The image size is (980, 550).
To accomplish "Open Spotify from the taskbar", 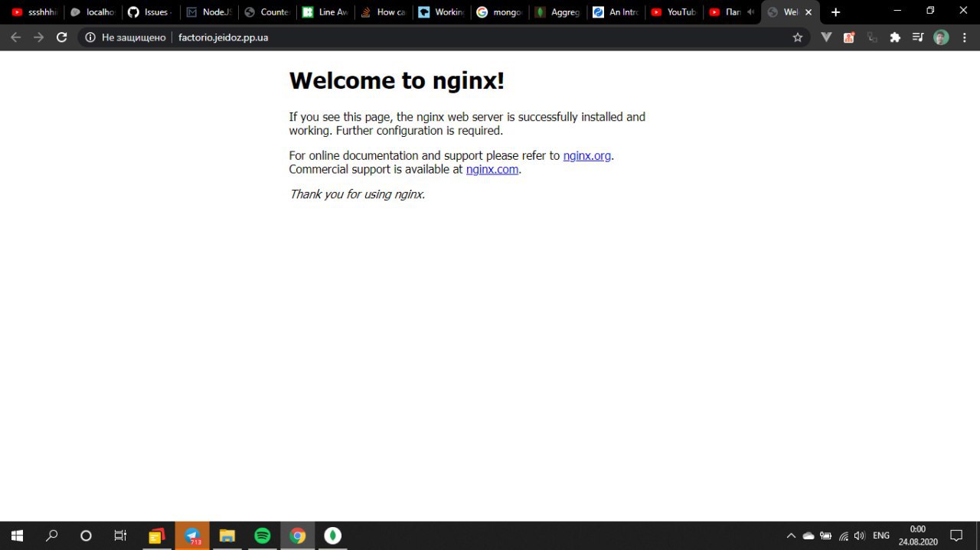I will (263, 535).
